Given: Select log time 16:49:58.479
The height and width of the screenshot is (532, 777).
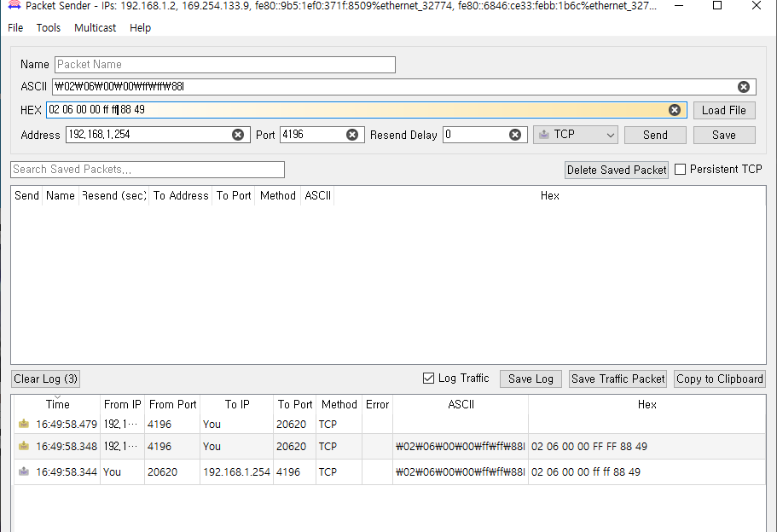Looking at the screenshot, I should coord(67,425).
